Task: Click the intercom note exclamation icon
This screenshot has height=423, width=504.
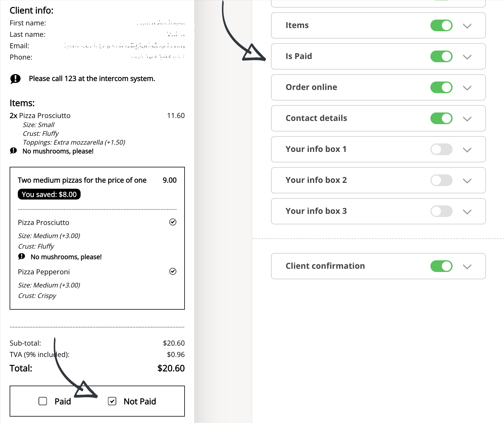Action: point(15,79)
